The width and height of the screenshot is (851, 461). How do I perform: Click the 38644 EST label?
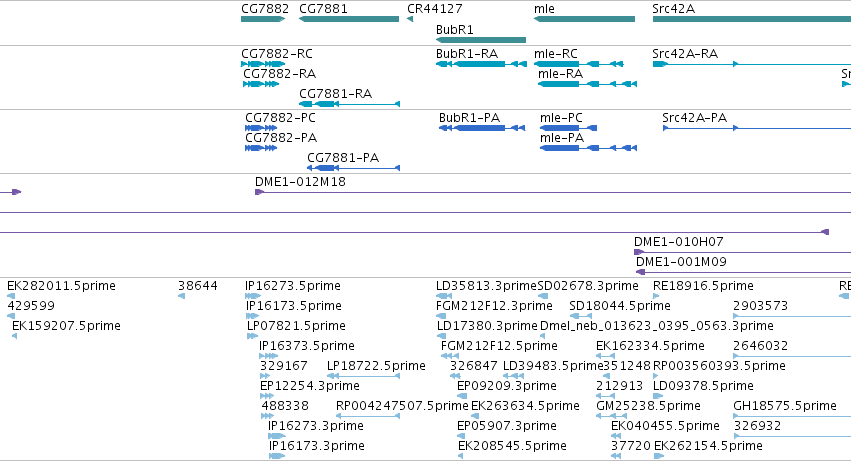click(198, 286)
